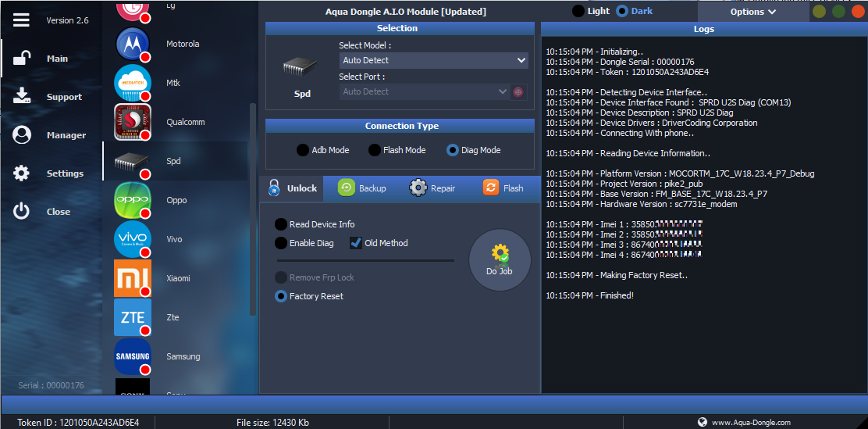The width and height of the screenshot is (868, 429).
Task: Select the Xiaomi MI icon
Action: coord(133,278)
